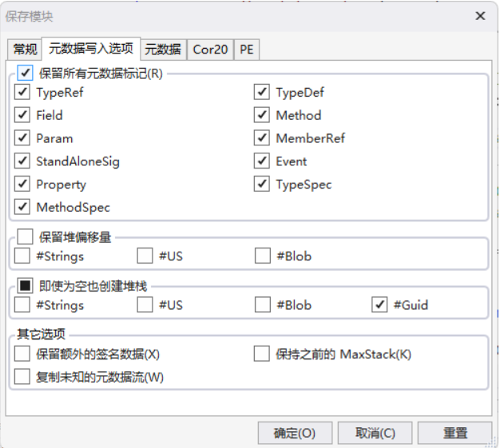Toggle the 即使为空也创建堆栈 checkbox

click(x=26, y=285)
